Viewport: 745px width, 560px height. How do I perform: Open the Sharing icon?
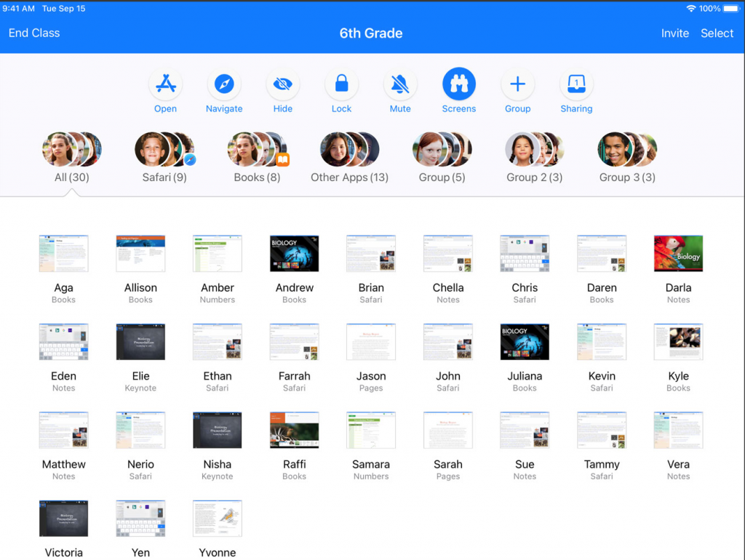[576, 84]
